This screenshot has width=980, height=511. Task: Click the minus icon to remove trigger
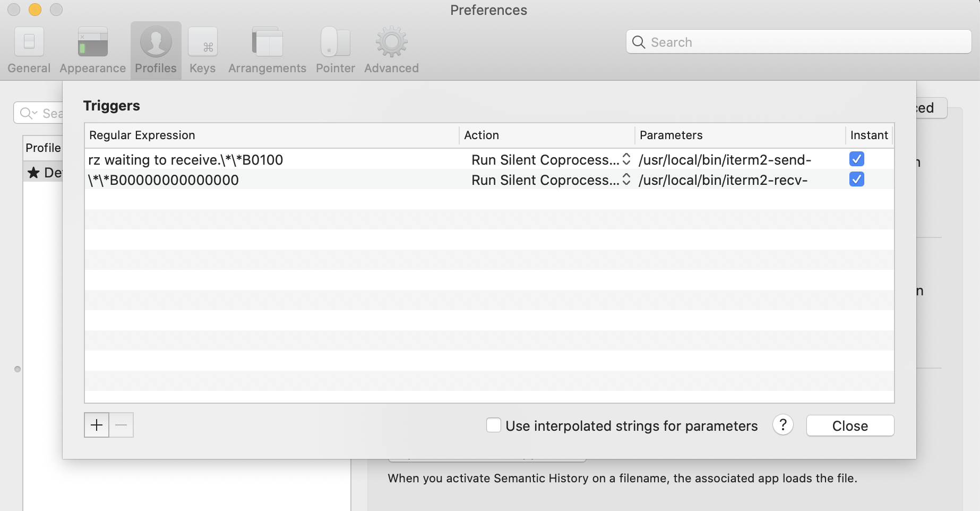tap(121, 425)
